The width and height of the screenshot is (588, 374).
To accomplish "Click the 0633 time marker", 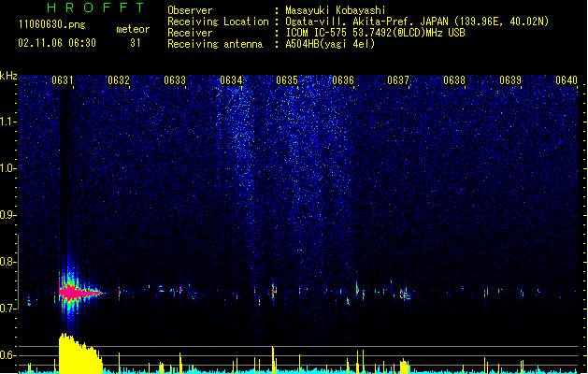I will coord(175,80).
